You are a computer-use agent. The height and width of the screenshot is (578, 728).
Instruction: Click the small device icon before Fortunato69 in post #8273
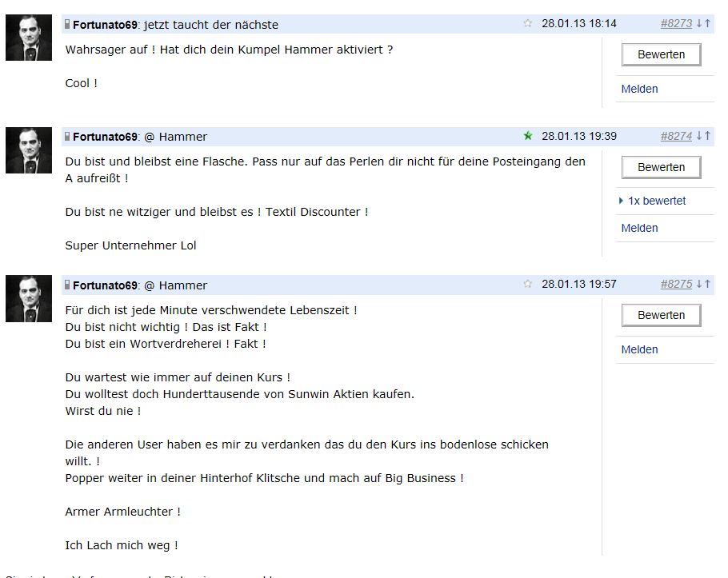[x=68, y=24]
